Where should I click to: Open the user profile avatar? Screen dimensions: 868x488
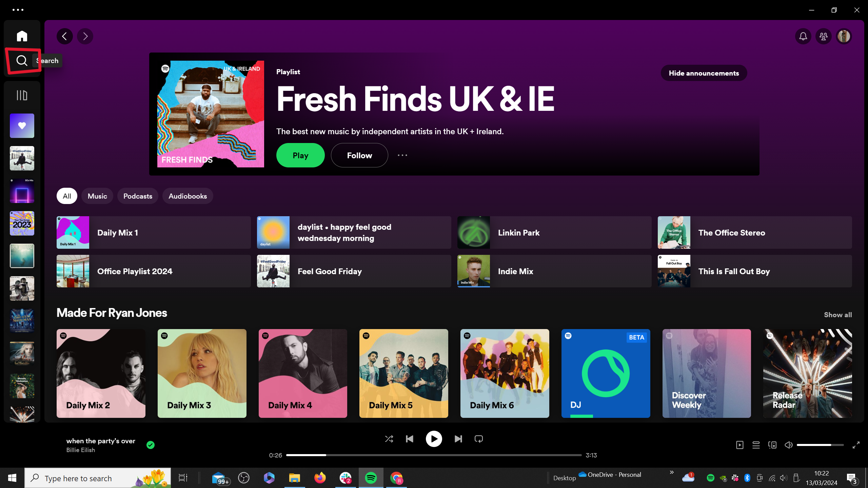click(x=844, y=36)
